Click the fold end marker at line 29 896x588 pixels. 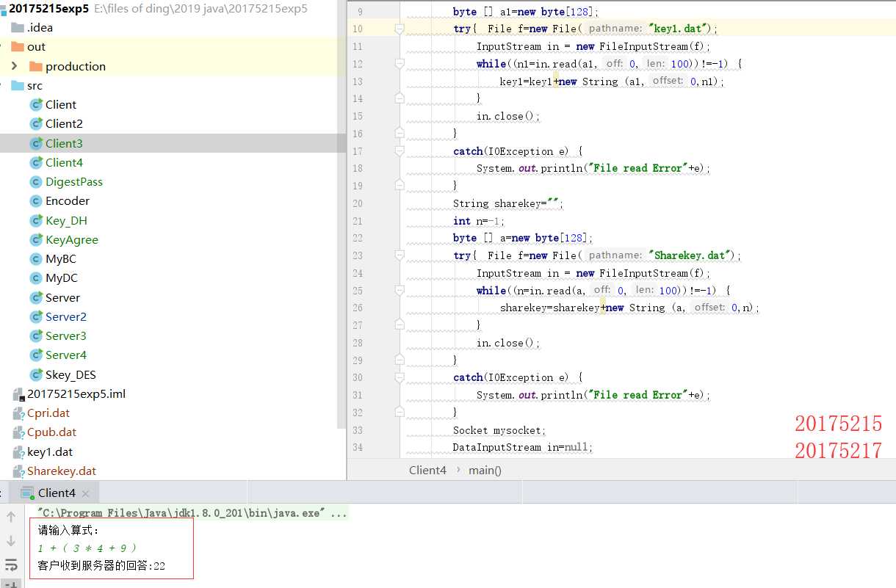coord(399,360)
